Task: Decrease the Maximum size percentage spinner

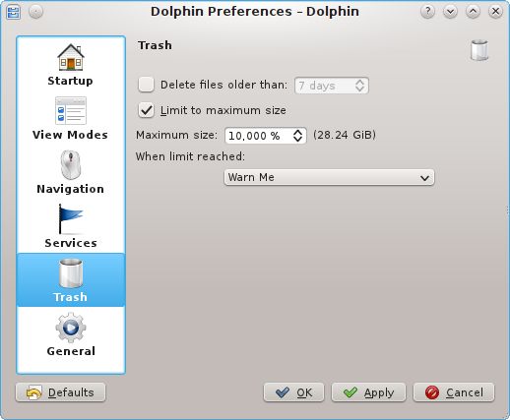Action: point(297,139)
